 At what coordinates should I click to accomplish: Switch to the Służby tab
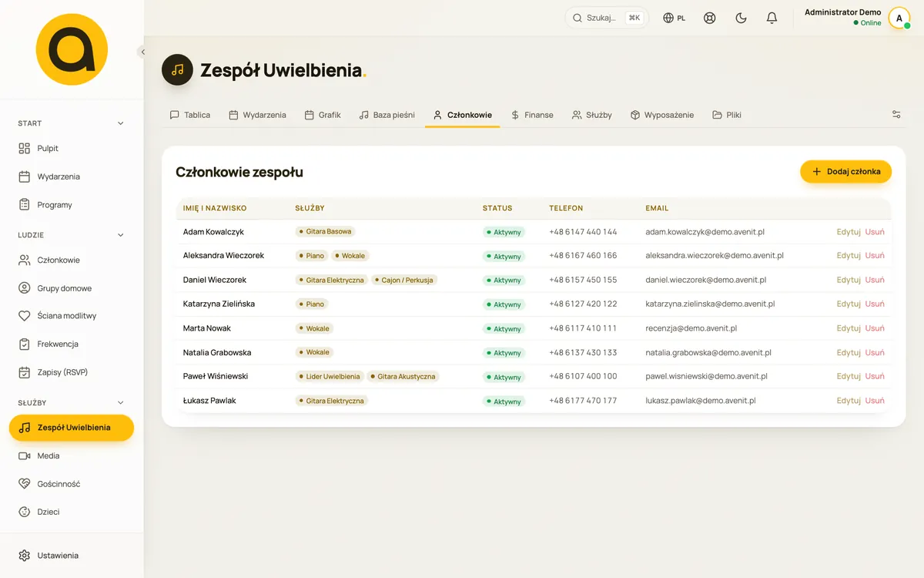pos(592,115)
